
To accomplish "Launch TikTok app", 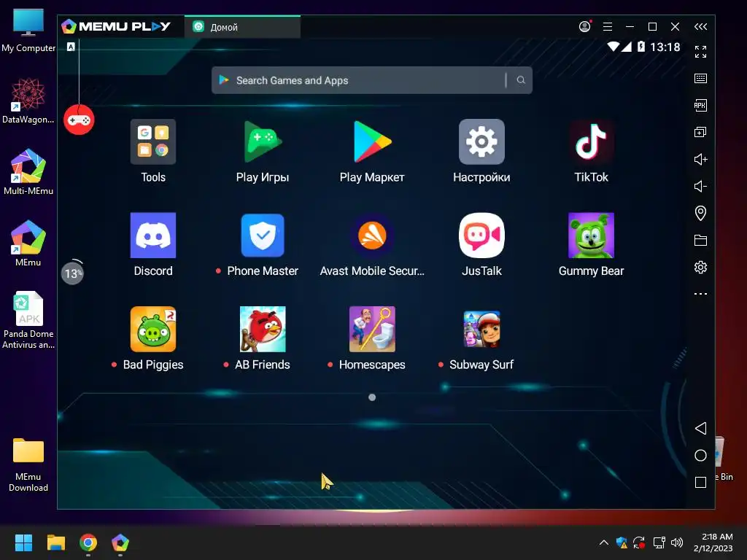I will pos(591,142).
